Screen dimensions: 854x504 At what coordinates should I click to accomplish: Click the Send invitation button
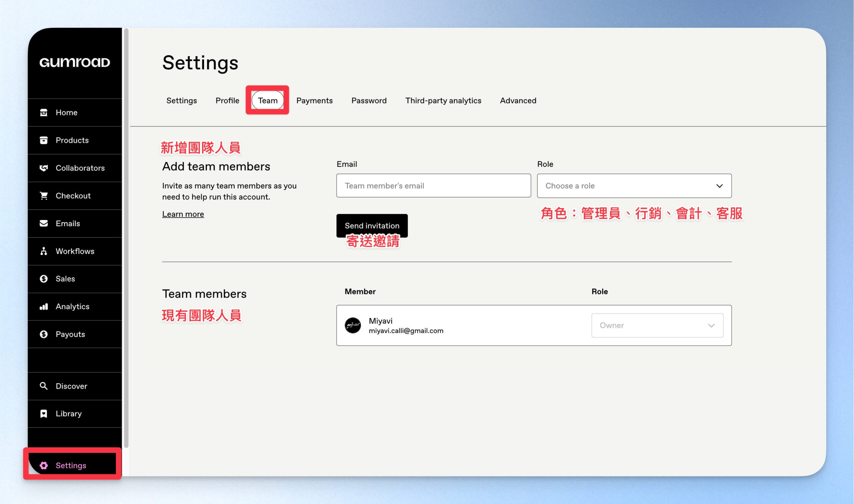pyautogui.click(x=372, y=225)
